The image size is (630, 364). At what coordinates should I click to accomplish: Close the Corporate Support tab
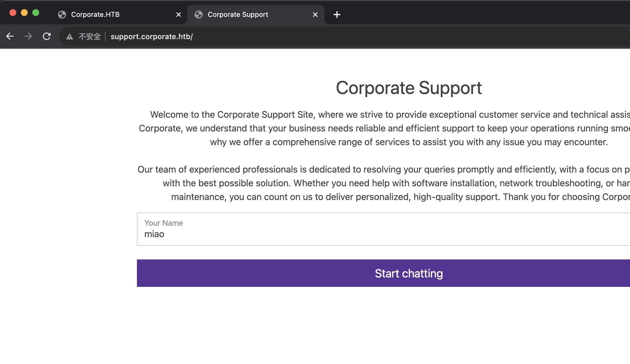[315, 15]
